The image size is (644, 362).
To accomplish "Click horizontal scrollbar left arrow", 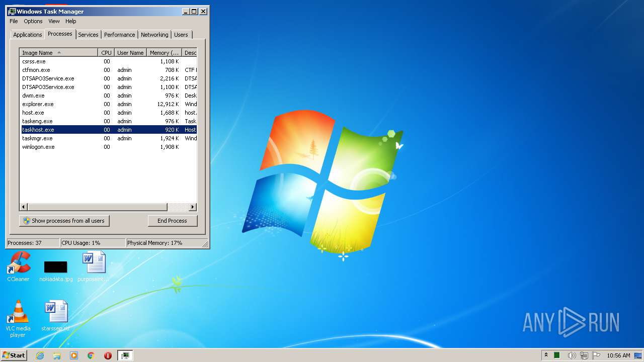I will [23, 207].
